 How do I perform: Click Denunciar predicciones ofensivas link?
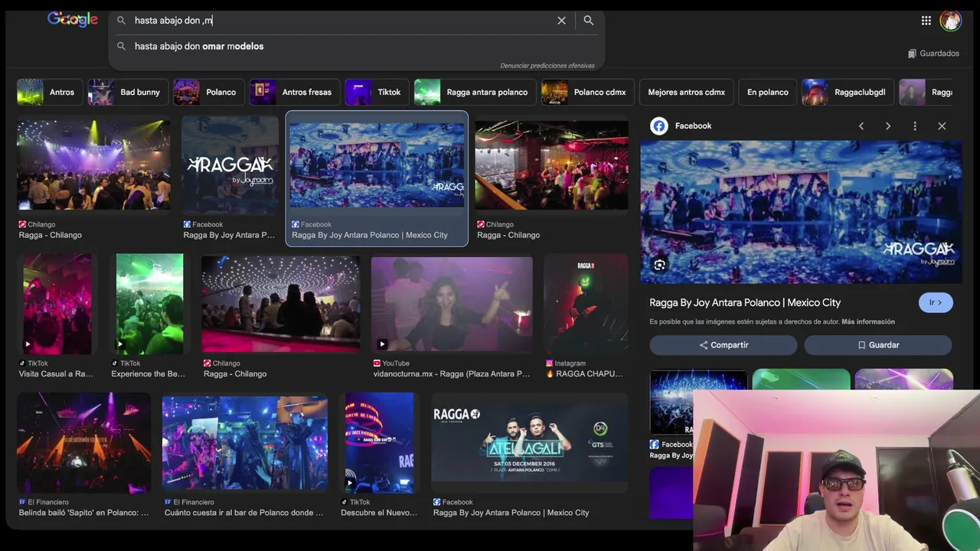(547, 66)
